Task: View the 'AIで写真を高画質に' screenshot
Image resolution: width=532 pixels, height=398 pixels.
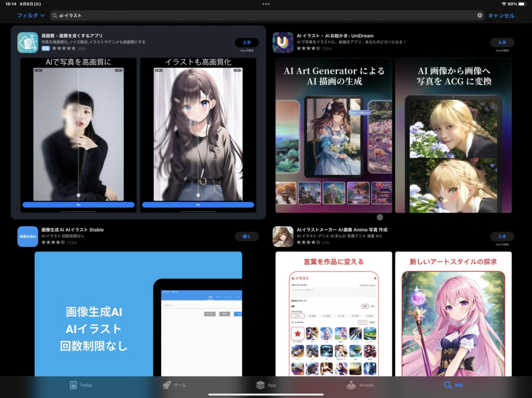Action: click(78, 135)
